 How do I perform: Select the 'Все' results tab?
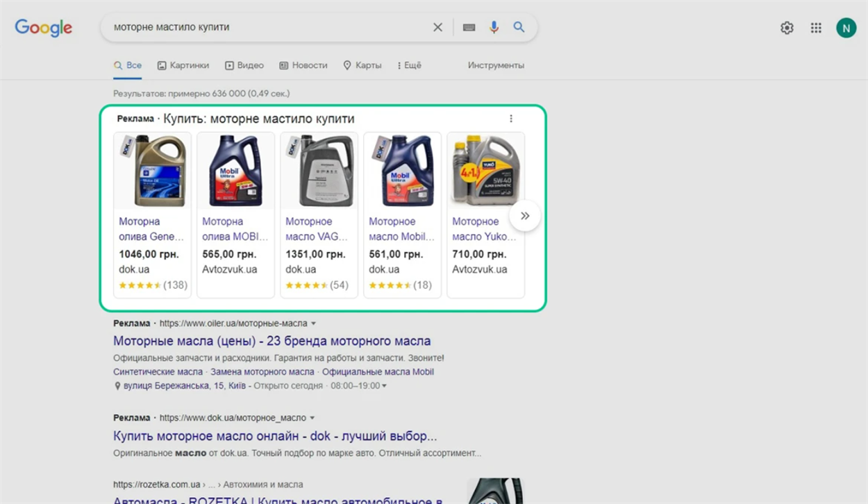tap(128, 65)
